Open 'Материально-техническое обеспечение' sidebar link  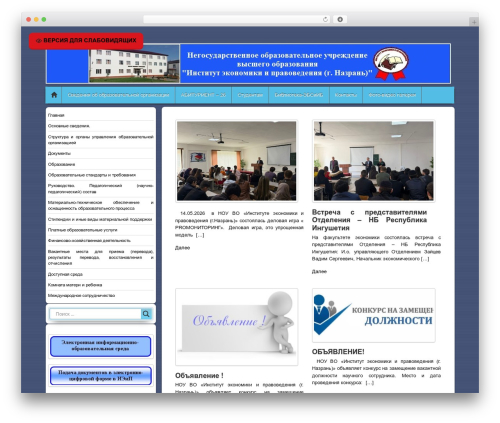coord(101,205)
